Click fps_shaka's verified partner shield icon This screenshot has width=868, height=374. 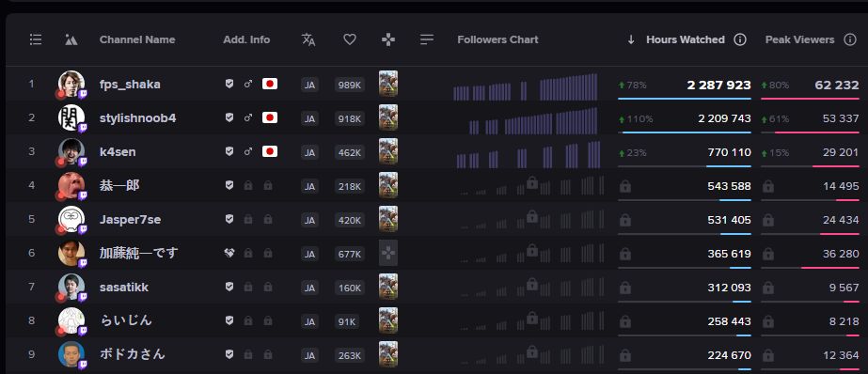pos(229,84)
